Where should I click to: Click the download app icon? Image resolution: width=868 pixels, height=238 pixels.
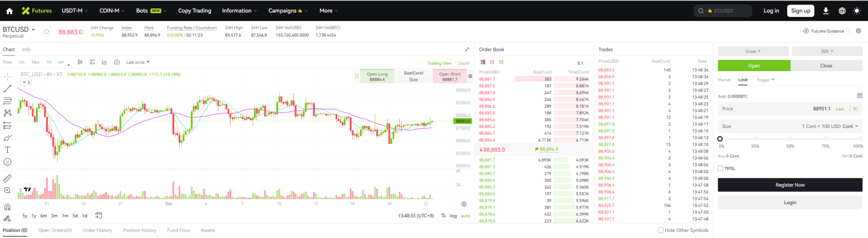pyautogui.click(x=826, y=11)
